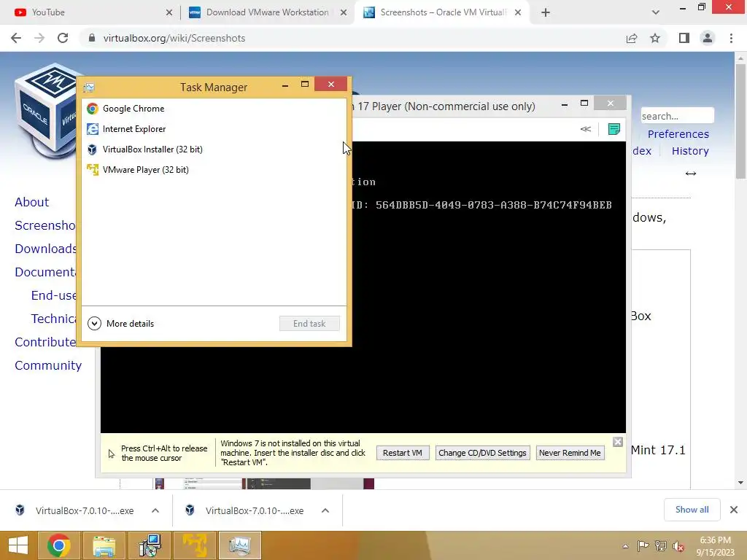Click the site lock icon
The width and height of the screenshot is (747, 560).
click(x=92, y=38)
